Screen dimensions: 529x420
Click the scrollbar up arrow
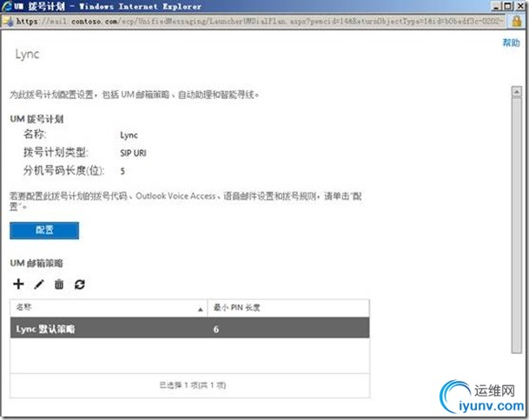[517, 91]
